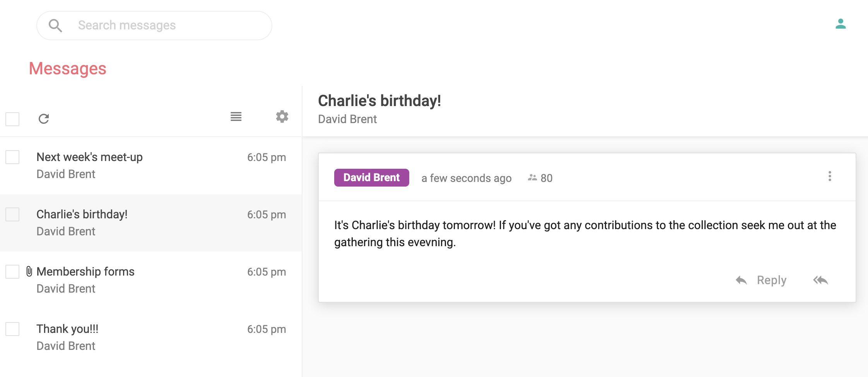Toggle the select-all messages checkbox
Screen dimensions: 868x377
(x=12, y=119)
